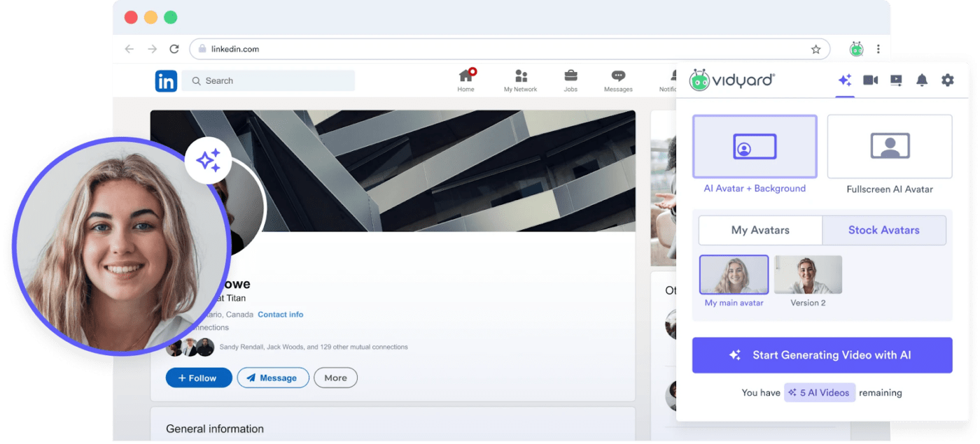Open the video library tab in Vidyard
This screenshot has width=980, height=444.
point(896,80)
